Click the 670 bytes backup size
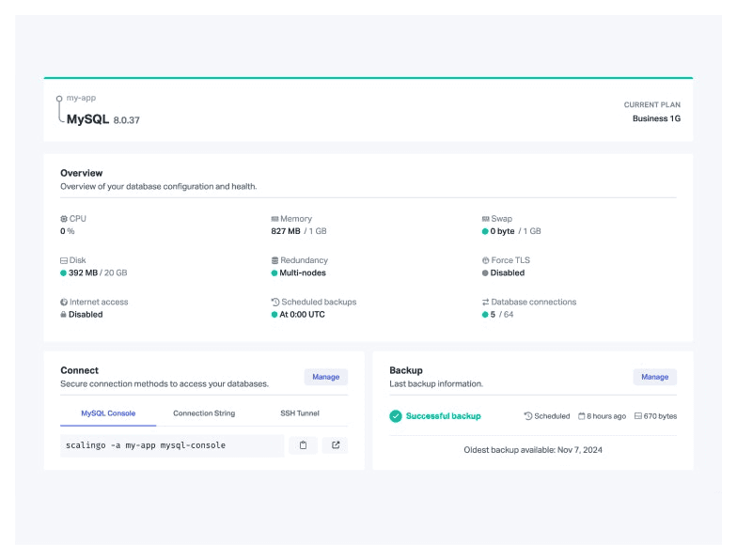The height and width of the screenshot is (560, 737). (x=660, y=416)
